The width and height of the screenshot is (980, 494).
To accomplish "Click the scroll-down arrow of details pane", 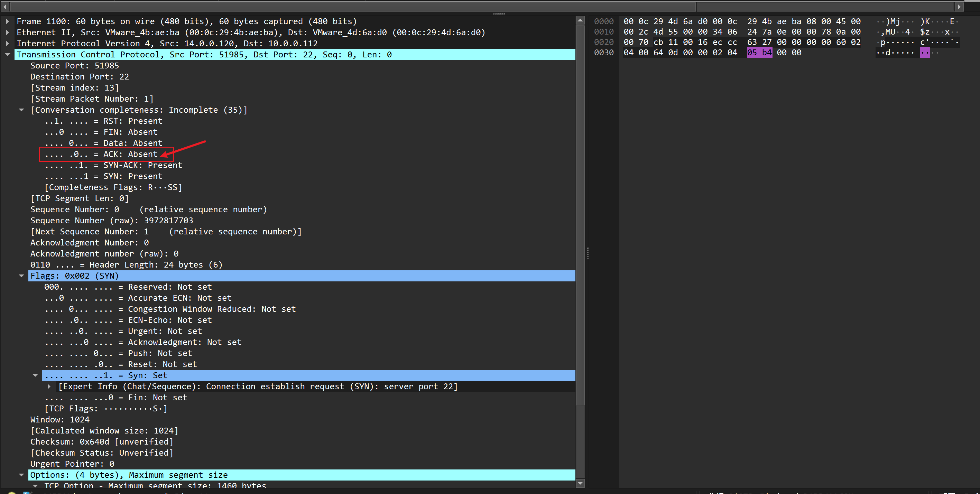I will (x=580, y=483).
